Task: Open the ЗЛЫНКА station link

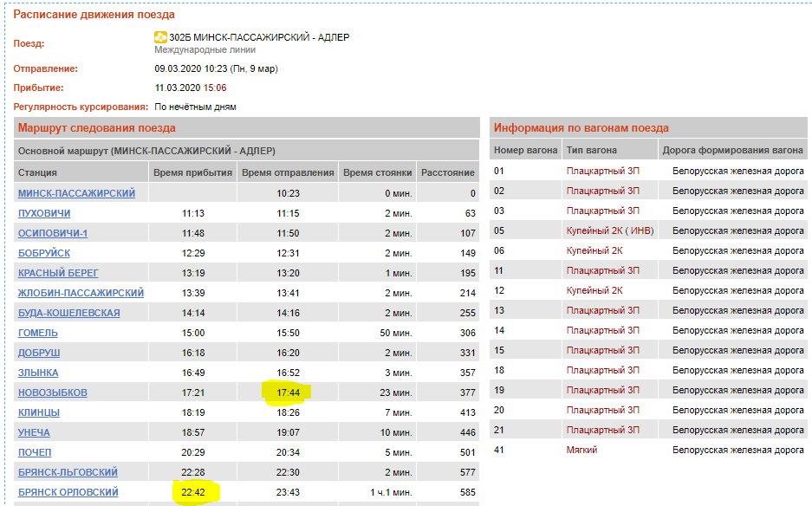Action: [38, 373]
